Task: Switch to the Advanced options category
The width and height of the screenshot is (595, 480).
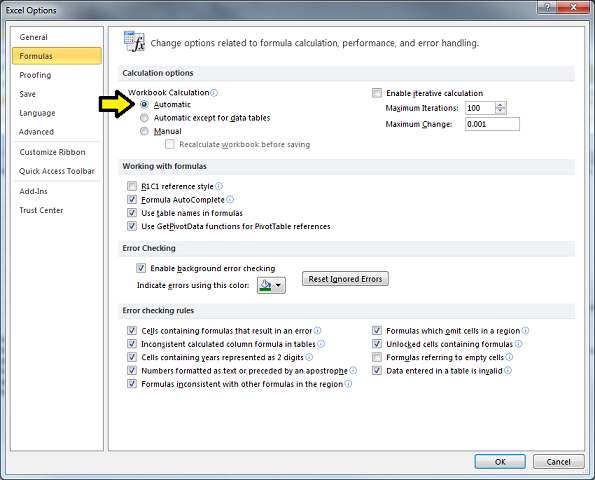Action: click(37, 132)
